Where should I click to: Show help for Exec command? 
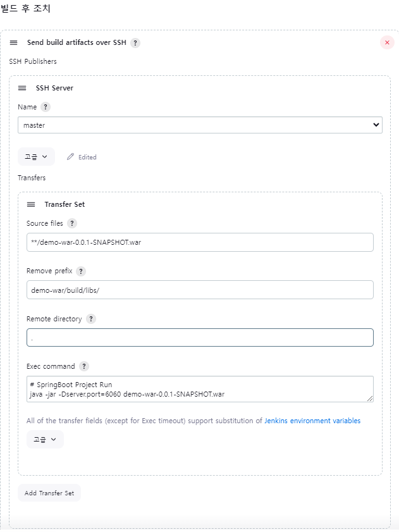pos(84,366)
